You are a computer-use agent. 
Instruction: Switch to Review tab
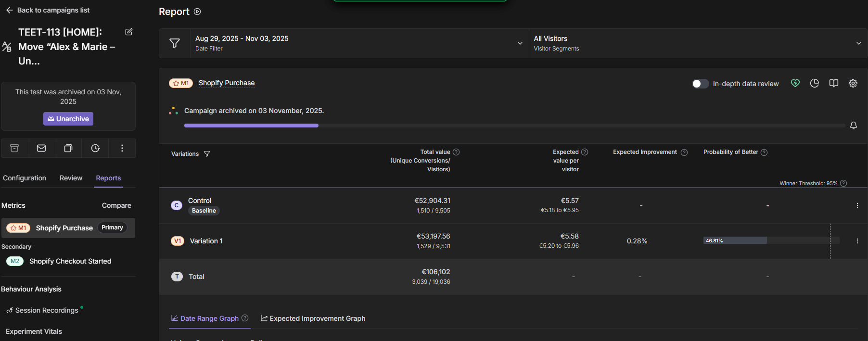coord(71,178)
